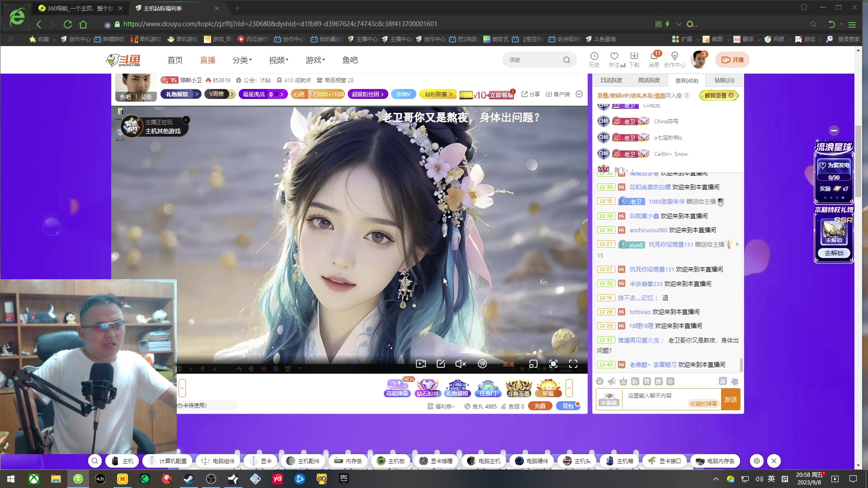Toggle the chat filter 滤 icon
Screen dimensions: 868x488
(722, 381)
